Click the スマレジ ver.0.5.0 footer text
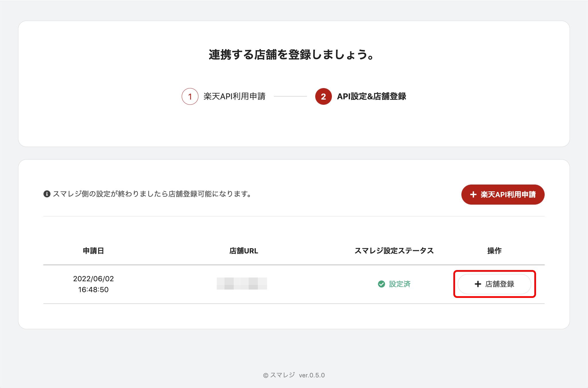Image resolution: width=588 pixels, height=388 pixels. (294, 375)
